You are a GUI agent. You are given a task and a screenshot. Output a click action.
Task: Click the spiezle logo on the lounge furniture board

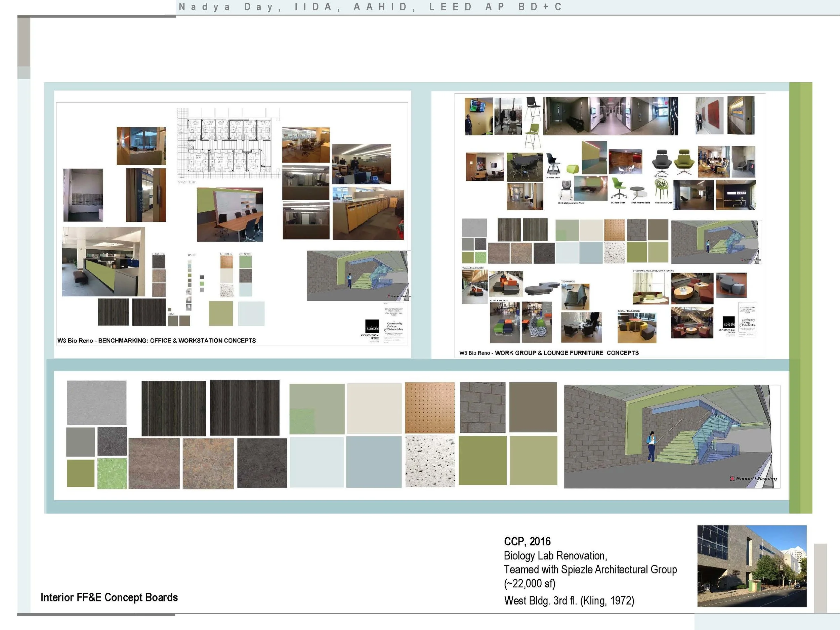pyautogui.click(x=728, y=323)
